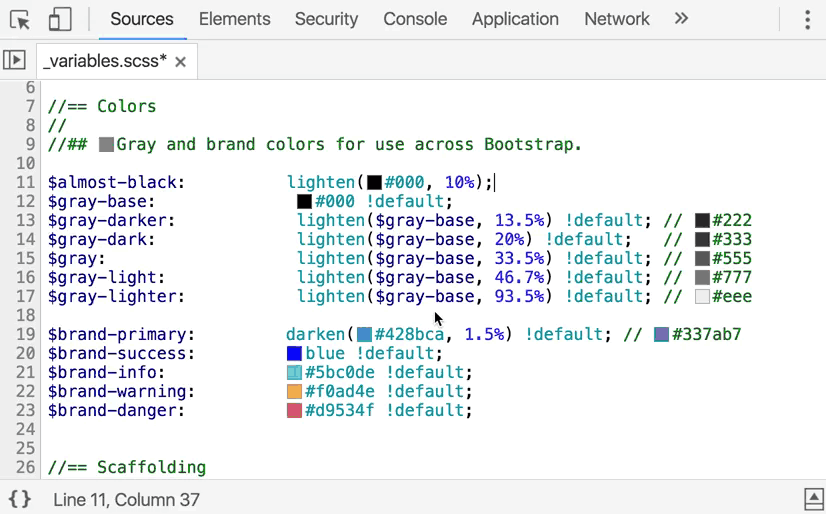Click the 93.5% value on line 17
This screenshot has height=514, width=826.
519,296
